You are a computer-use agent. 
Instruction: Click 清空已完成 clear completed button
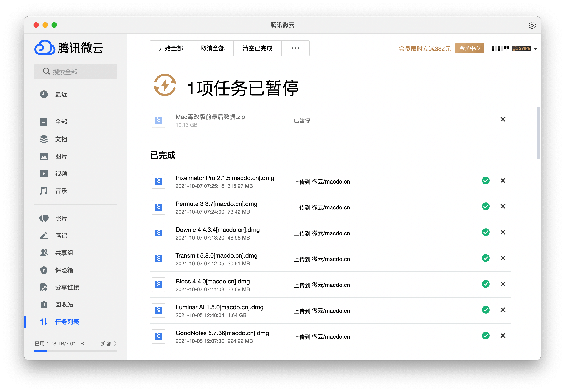click(x=257, y=48)
